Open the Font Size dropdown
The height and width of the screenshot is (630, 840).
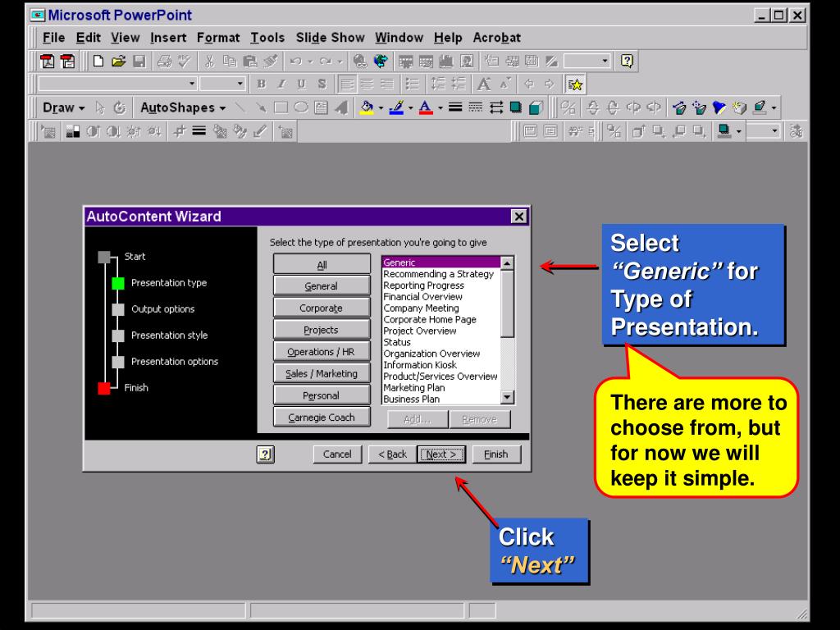tap(240, 84)
